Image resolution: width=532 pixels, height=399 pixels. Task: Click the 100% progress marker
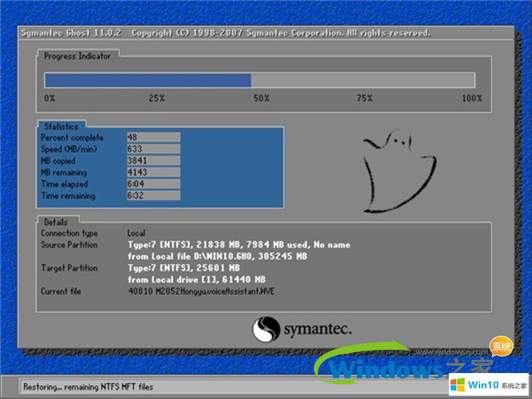coord(472,98)
